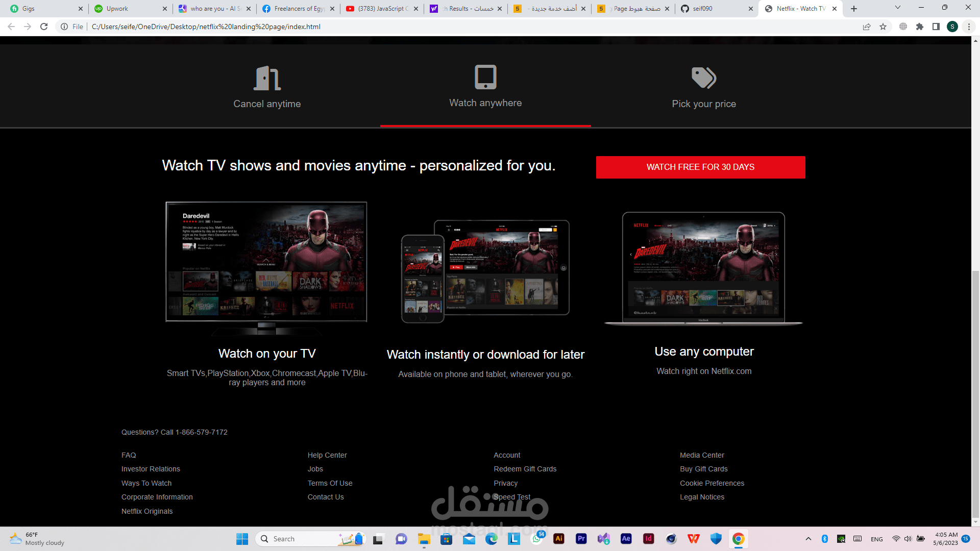Expand the tab search dropdown arrow
Image resolution: width=980 pixels, height=551 pixels.
[x=898, y=8]
